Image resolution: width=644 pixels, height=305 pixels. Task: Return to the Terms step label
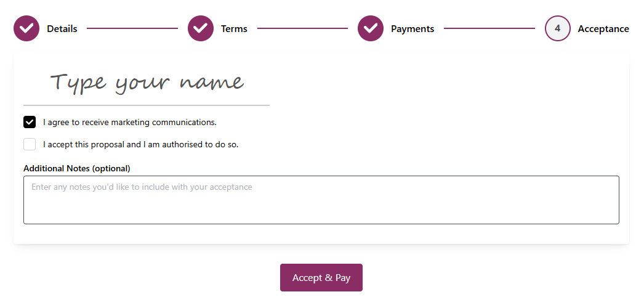coord(234,29)
